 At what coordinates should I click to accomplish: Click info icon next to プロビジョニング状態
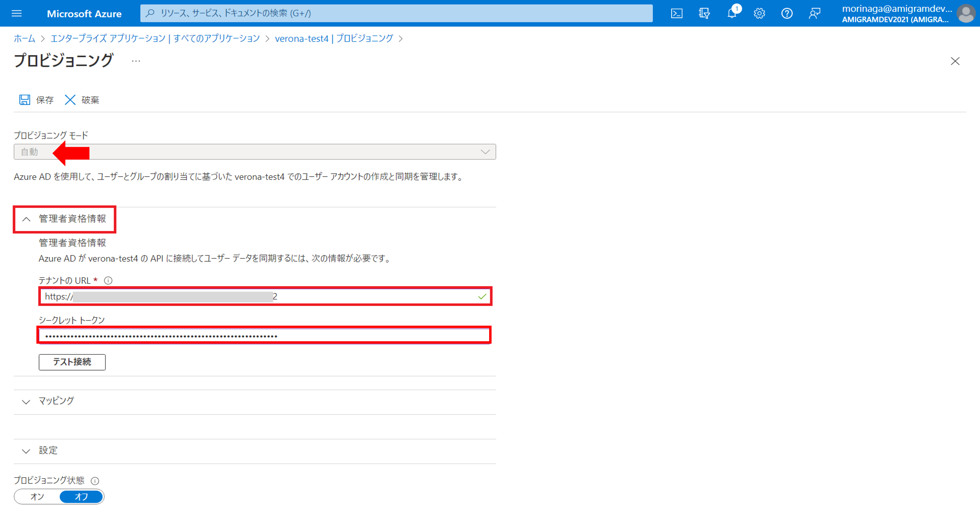pyautogui.click(x=95, y=481)
